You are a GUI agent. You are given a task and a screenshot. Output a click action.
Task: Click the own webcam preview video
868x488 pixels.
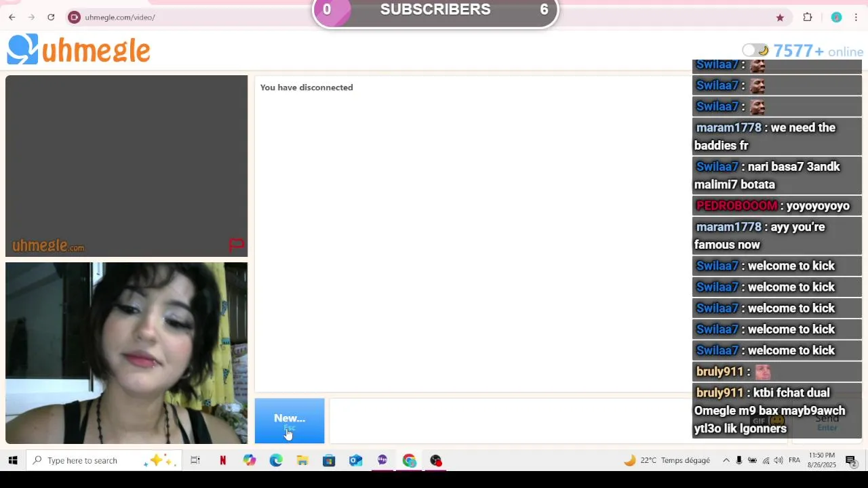point(127,353)
